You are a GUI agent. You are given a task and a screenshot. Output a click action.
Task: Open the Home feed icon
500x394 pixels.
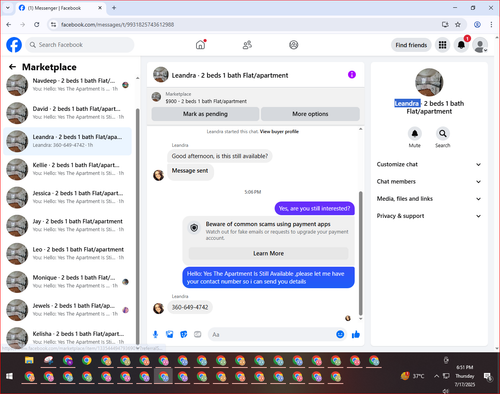pos(200,45)
